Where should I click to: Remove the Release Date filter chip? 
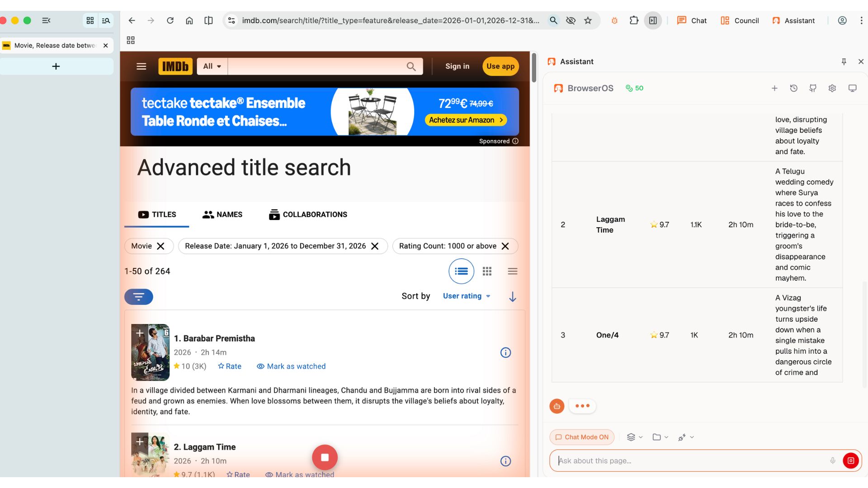[x=375, y=246]
